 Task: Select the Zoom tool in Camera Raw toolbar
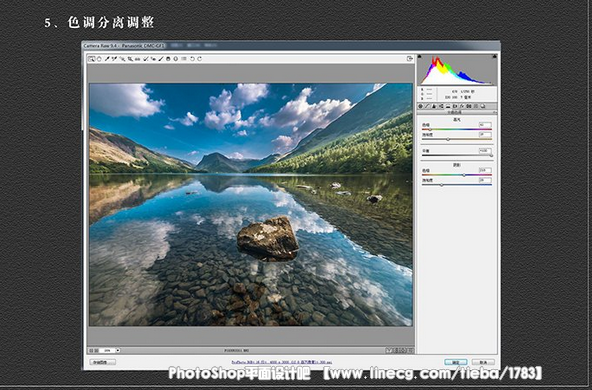click(91, 59)
